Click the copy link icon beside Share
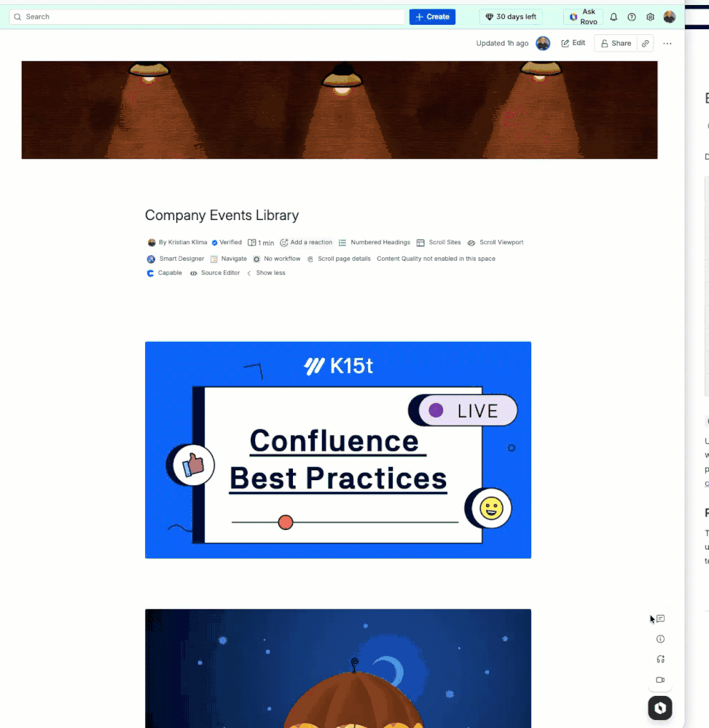This screenshot has height=728, width=709. point(645,43)
